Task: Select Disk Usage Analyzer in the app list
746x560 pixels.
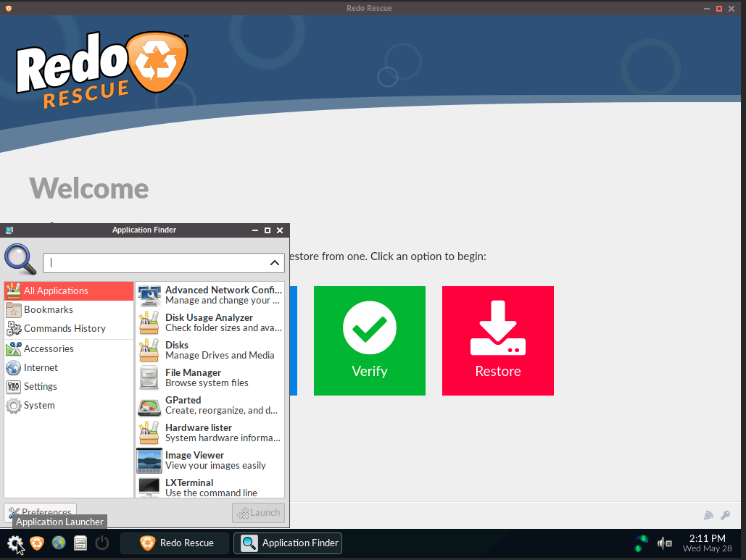Action: coord(210,323)
